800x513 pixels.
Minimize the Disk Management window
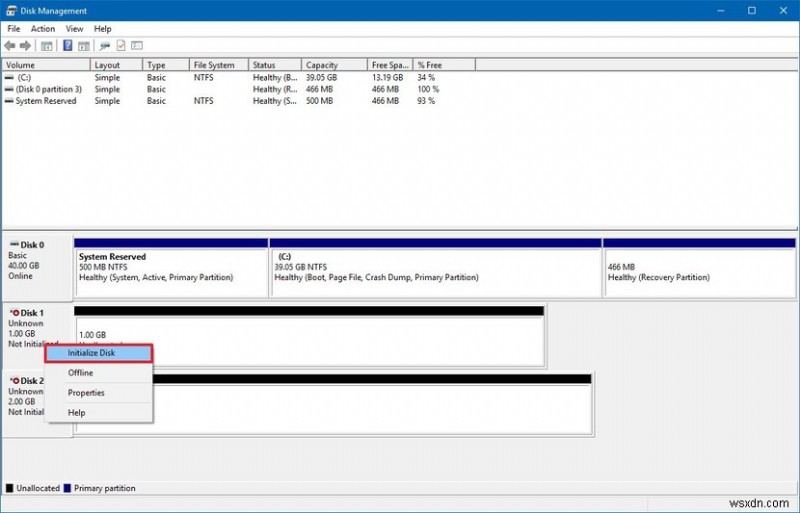pyautogui.click(x=720, y=11)
